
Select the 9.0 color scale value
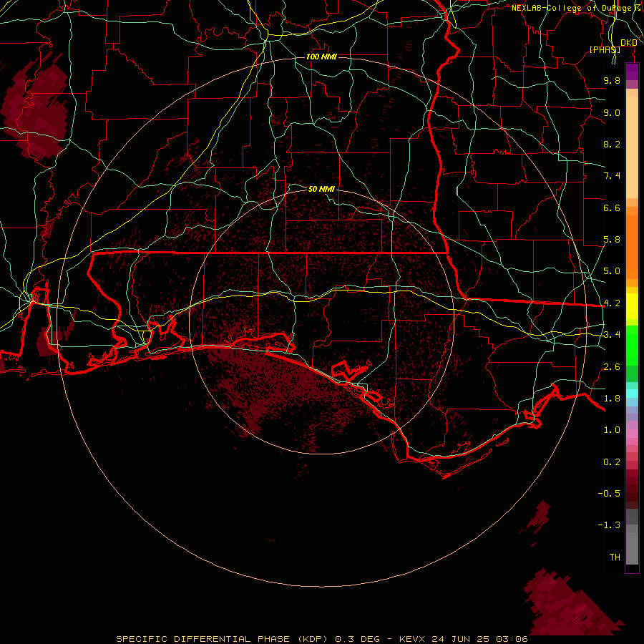[612, 112]
